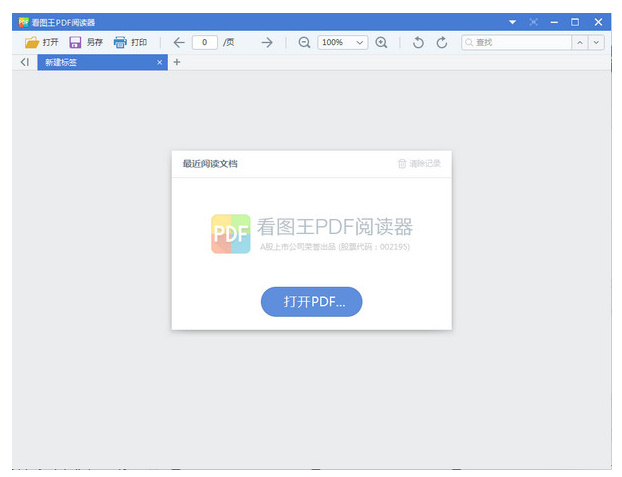Click the 打印 printer button
The height and width of the screenshot is (477, 622).
130,42
